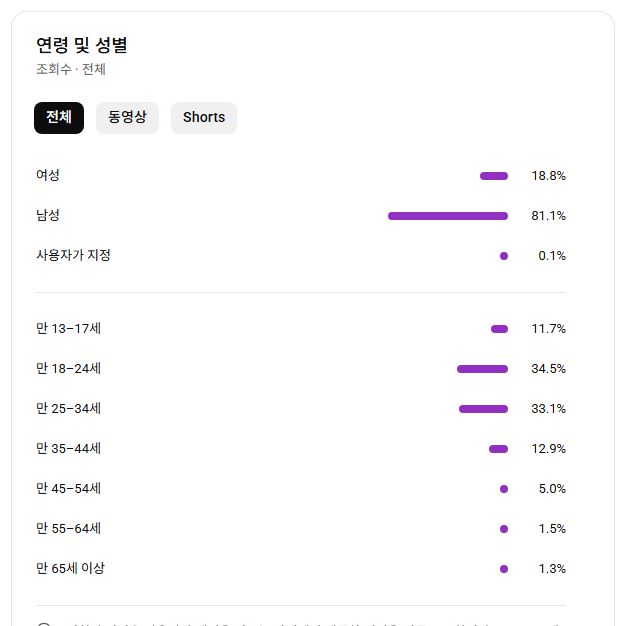Click the 여성 row label
624x626 pixels.
point(48,175)
